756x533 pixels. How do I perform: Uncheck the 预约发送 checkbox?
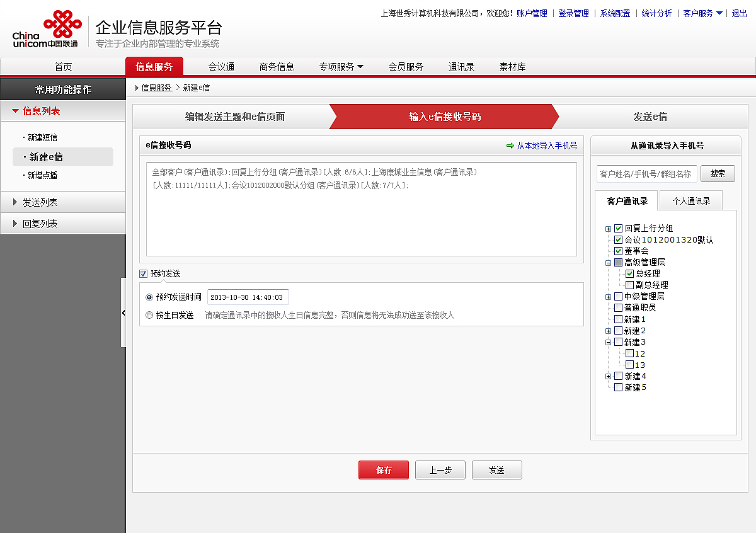tap(143, 273)
